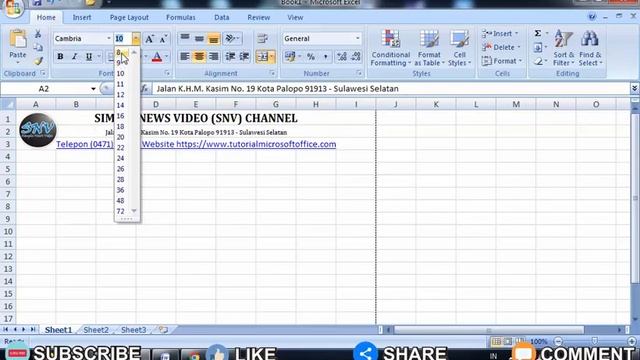Screen dimensions: 640x360
Task: Open the Name Box dropdown arrow
Action: tap(93, 89)
